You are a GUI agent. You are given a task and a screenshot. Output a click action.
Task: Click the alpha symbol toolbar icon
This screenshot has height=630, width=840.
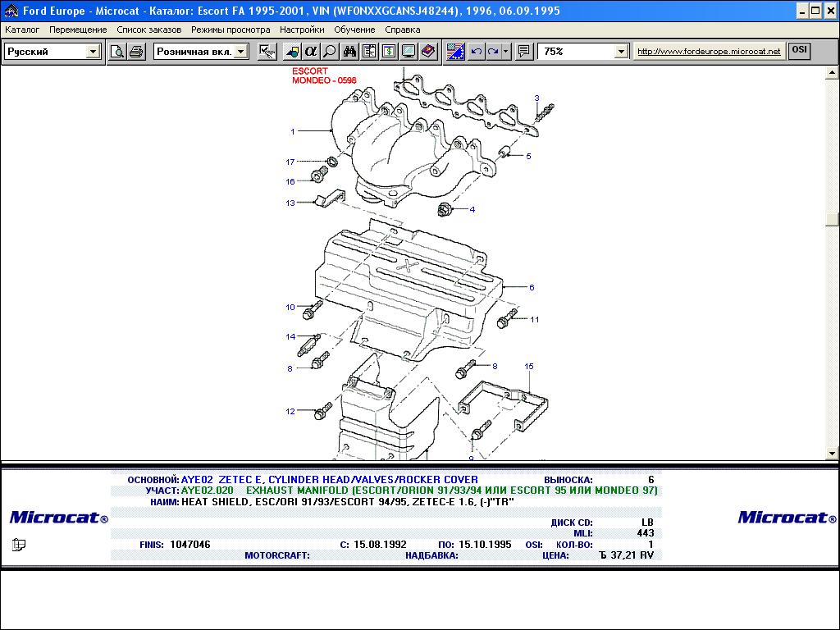point(311,52)
